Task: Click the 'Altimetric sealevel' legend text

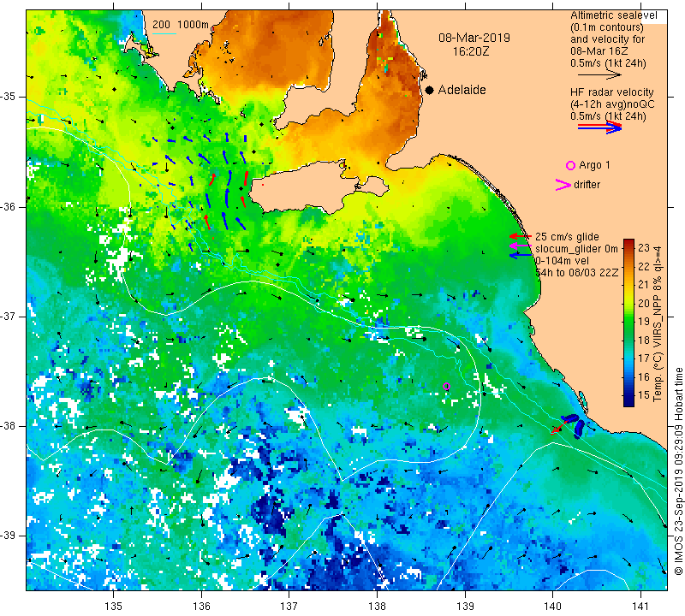Action: pos(613,15)
